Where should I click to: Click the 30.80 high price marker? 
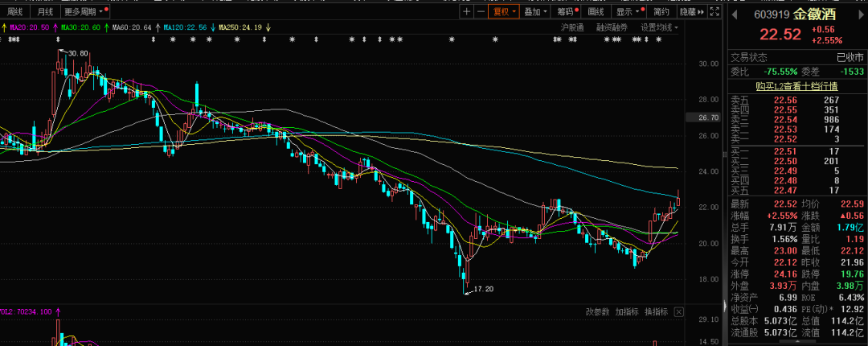click(80, 53)
